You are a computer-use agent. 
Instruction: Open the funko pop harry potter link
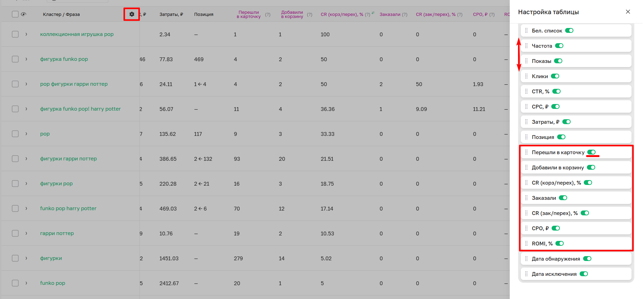click(x=68, y=208)
